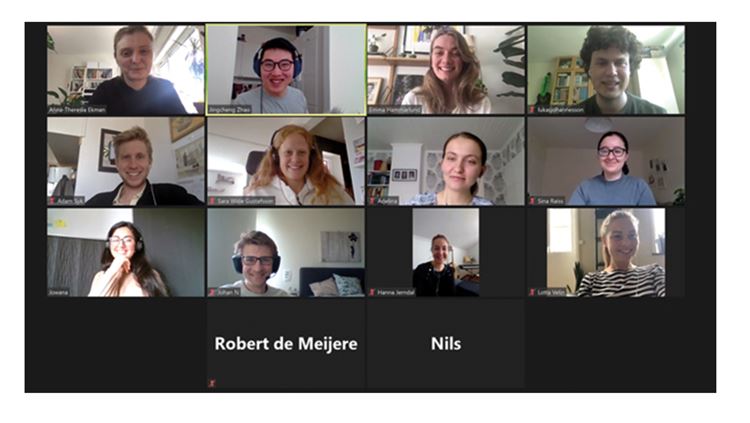The height and width of the screenshot is (423, 750).
Task: Click the Hanna Jerndal name label
Action: [396, 292]
